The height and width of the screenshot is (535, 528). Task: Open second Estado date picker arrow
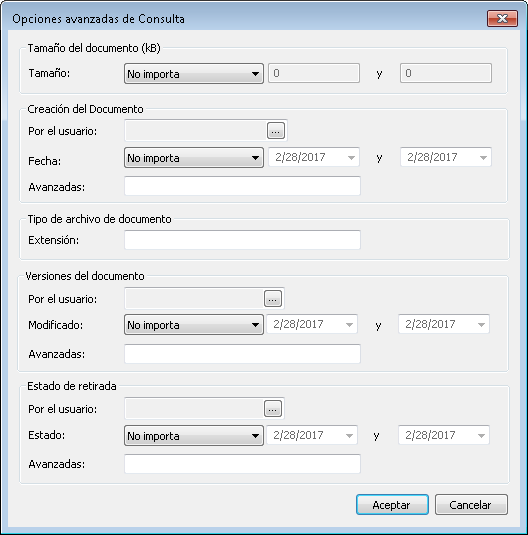481,435
